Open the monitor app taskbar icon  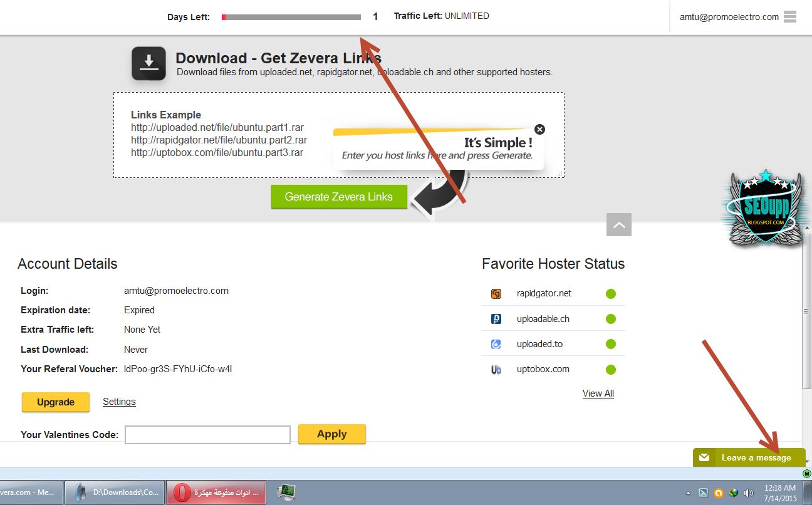[286, 492]
